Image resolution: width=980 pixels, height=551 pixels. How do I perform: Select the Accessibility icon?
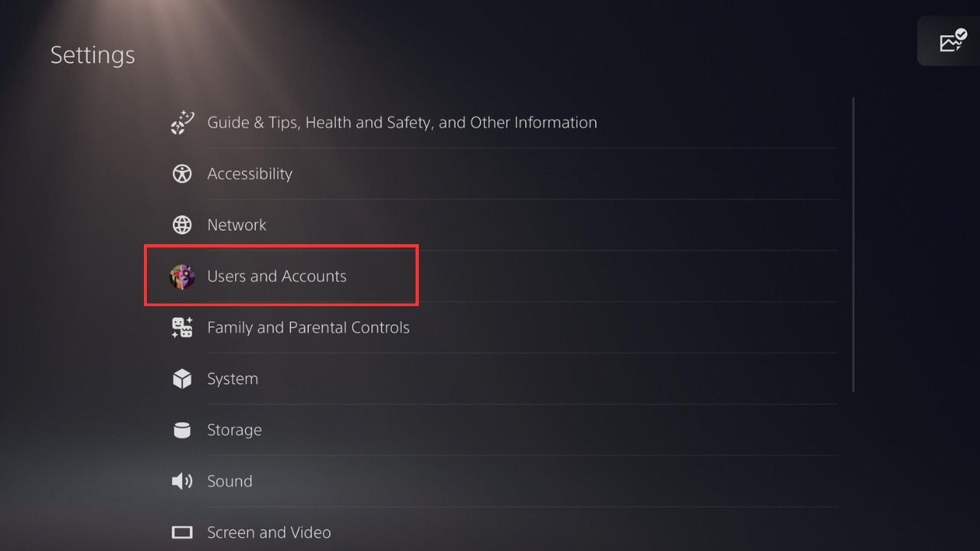tap(181, 174)
